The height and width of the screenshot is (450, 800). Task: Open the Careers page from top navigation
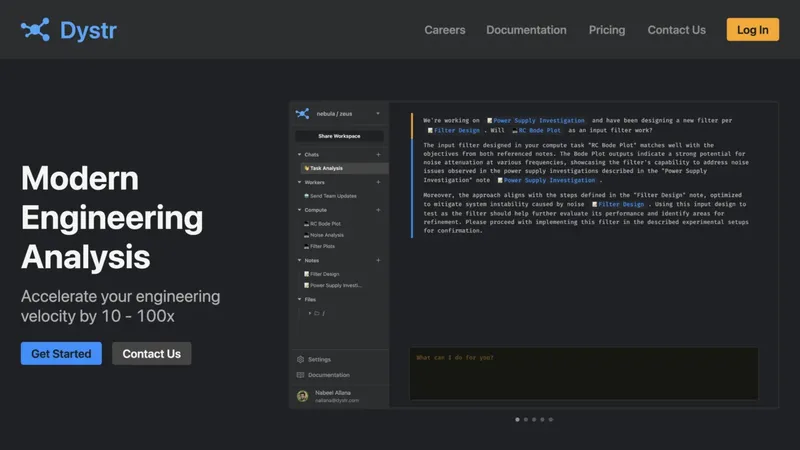(x=445, y=30)
